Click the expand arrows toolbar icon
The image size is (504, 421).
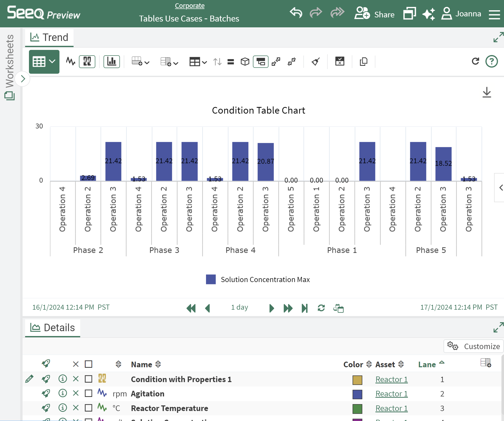tap(276, 62)
